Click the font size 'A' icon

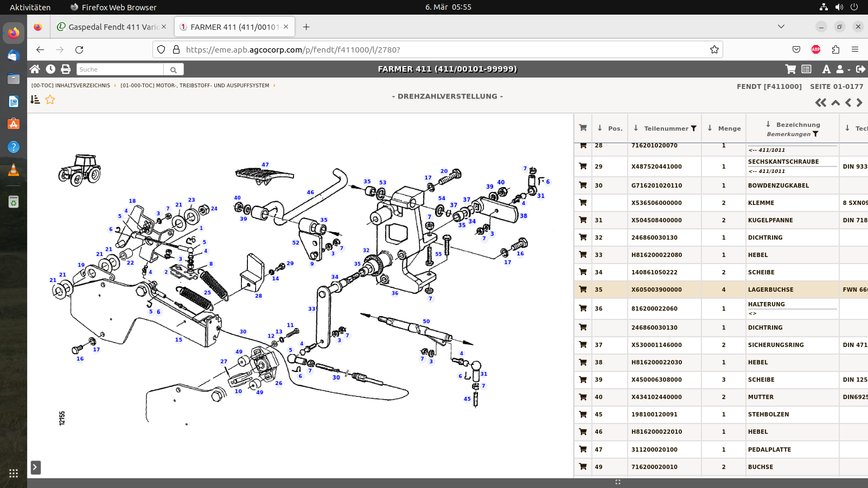pyautogui.click(x=826, y=69)
